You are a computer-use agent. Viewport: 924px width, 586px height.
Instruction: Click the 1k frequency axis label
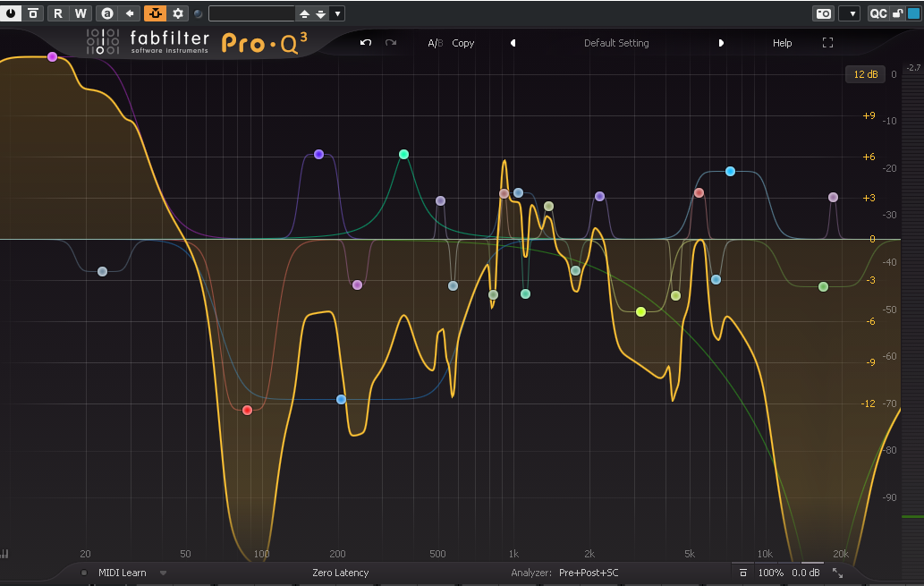pos(513,554)
